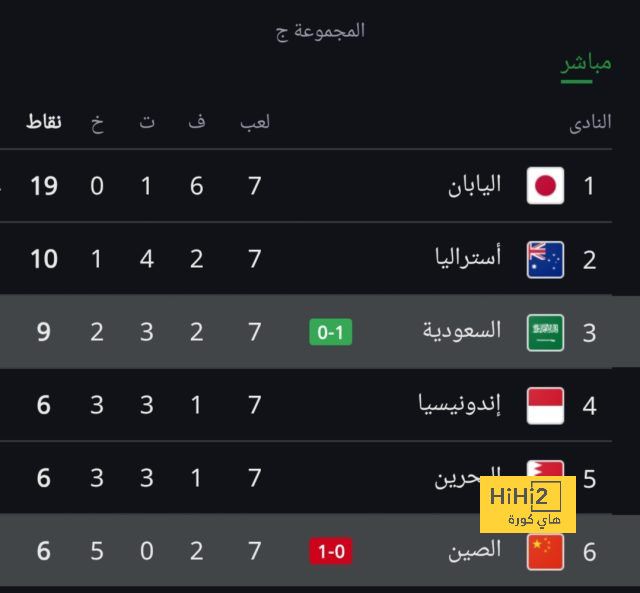Click the المجموعة ج group title

pyautogui.click(x=320, y=32)
